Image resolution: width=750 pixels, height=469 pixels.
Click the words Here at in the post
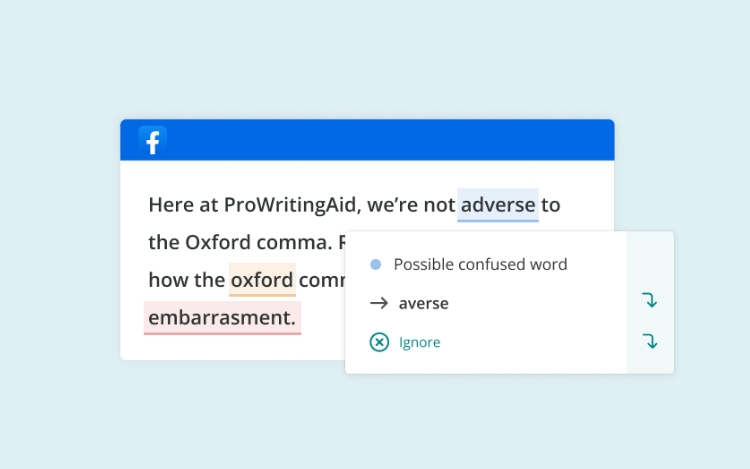pyautogui.click(x=183, y=205)
